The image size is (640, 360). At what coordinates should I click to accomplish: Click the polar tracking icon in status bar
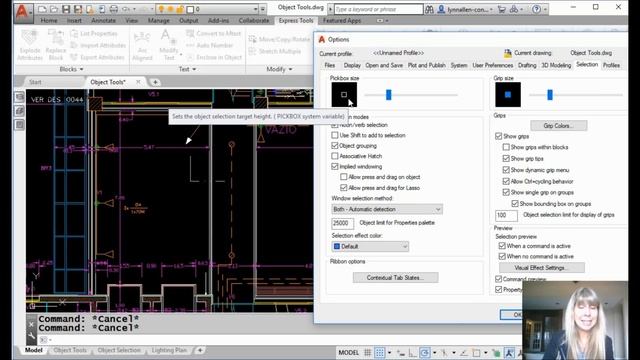point(424,353)
